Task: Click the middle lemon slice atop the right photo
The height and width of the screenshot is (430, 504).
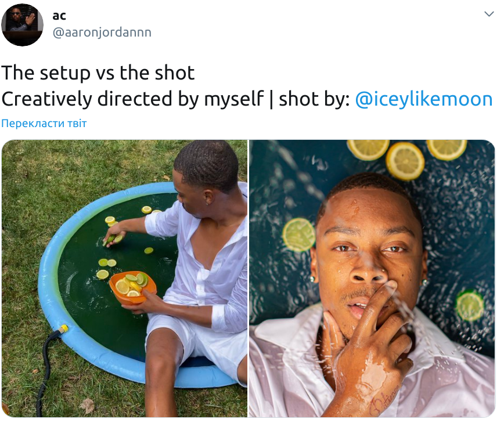Action: [405, 160]
